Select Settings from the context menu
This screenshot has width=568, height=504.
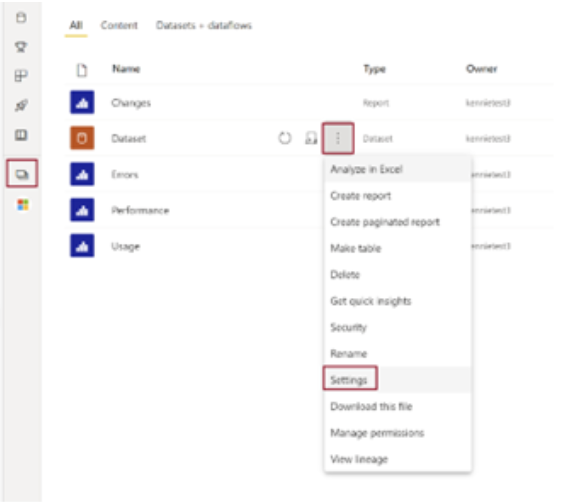[x=350, y=379]
